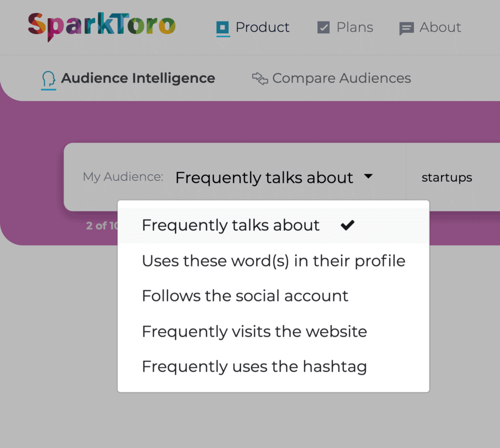The image size is (500, 448).
Task: Switch to the Compare Audiences tab
Action: click(x=341, y=78)
